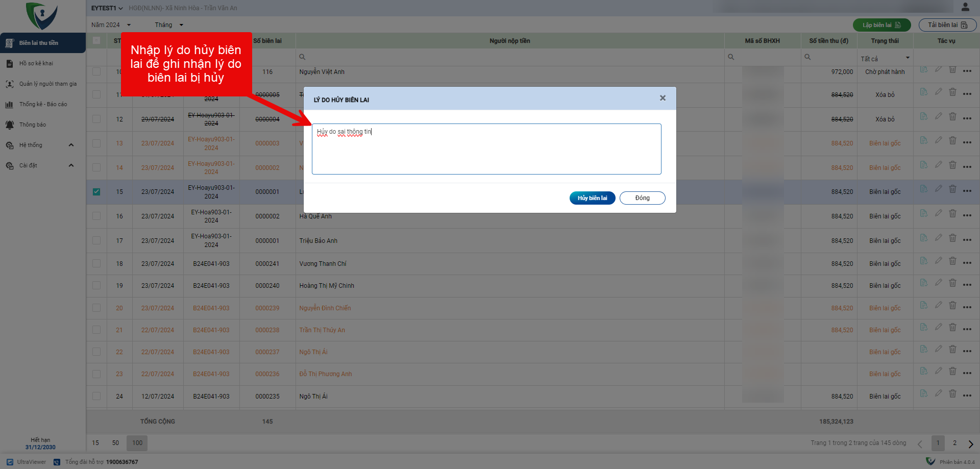
Task: Uncheck the checkbox for row 15
Action: pyautogui.click(x=96, y=192)
